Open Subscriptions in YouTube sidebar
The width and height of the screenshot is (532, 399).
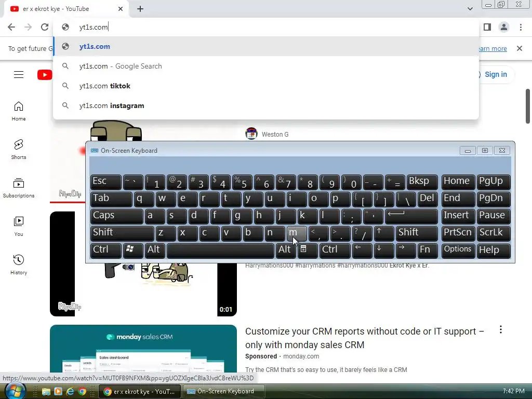19,188
